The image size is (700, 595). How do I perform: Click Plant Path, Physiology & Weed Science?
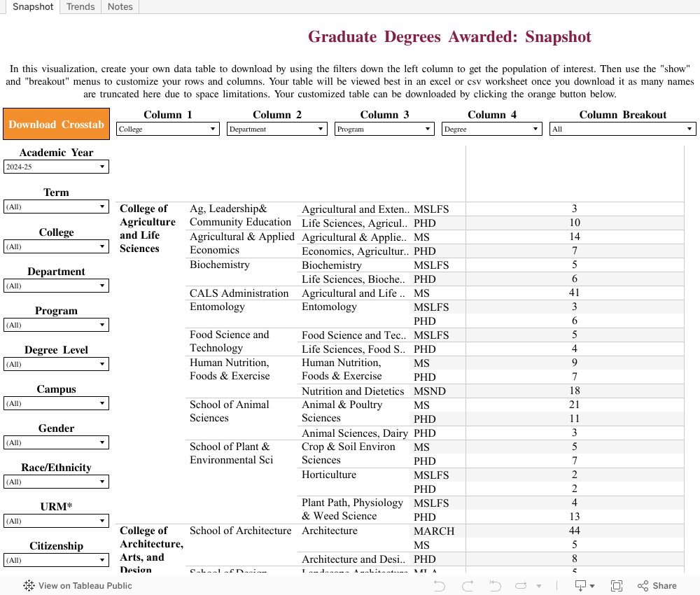click(x=352, y=510)
